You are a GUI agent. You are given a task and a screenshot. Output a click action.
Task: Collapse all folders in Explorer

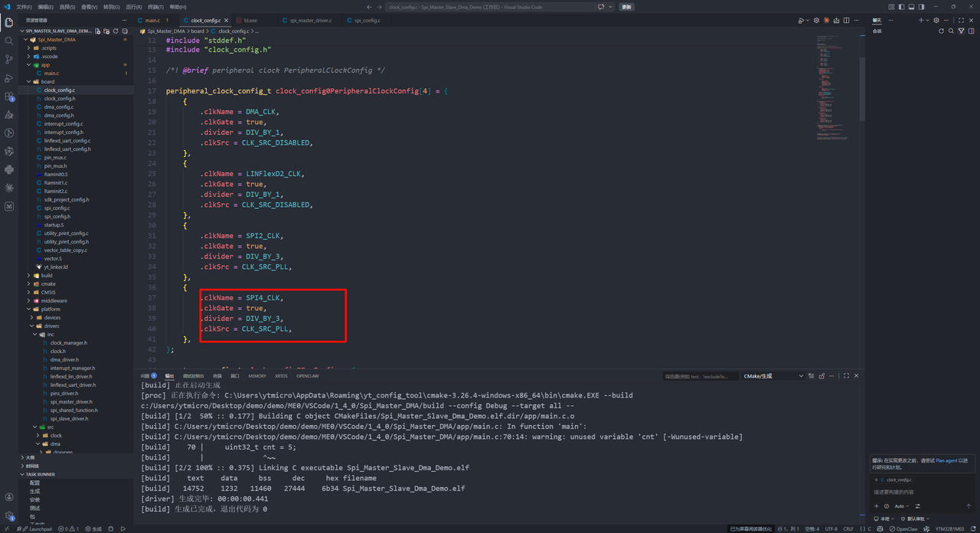pos(124,31)
